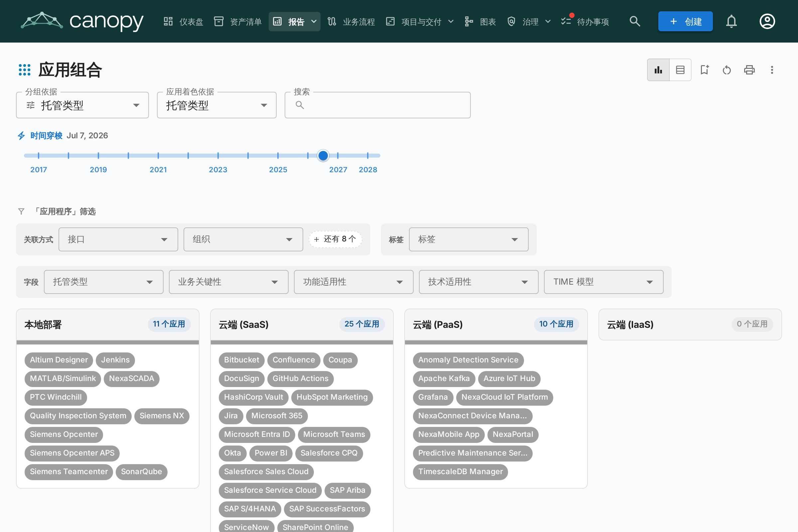The image size is (798, 532).
Task: Go to 待办事项 in the navigation
Action: [585, 22]
